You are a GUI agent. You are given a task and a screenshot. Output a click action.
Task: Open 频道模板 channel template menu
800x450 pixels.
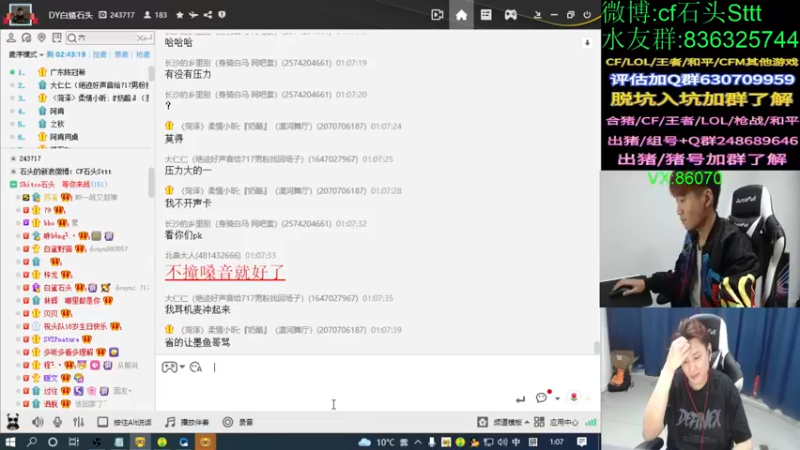(x=503, y=422)
